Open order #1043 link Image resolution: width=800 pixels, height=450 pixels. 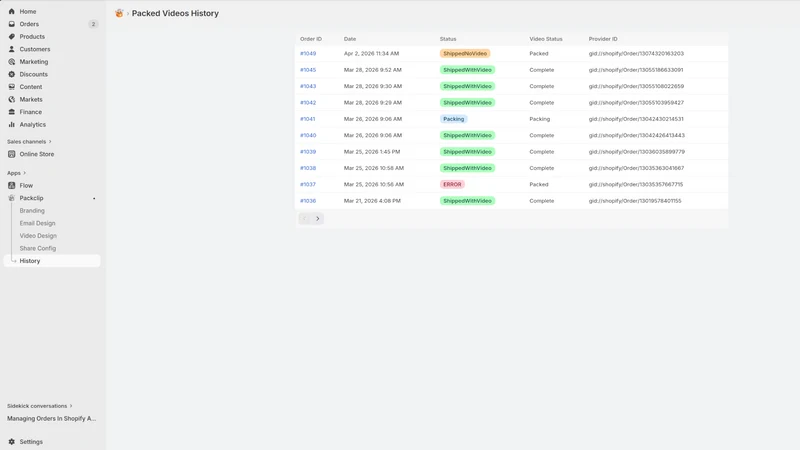308,86
